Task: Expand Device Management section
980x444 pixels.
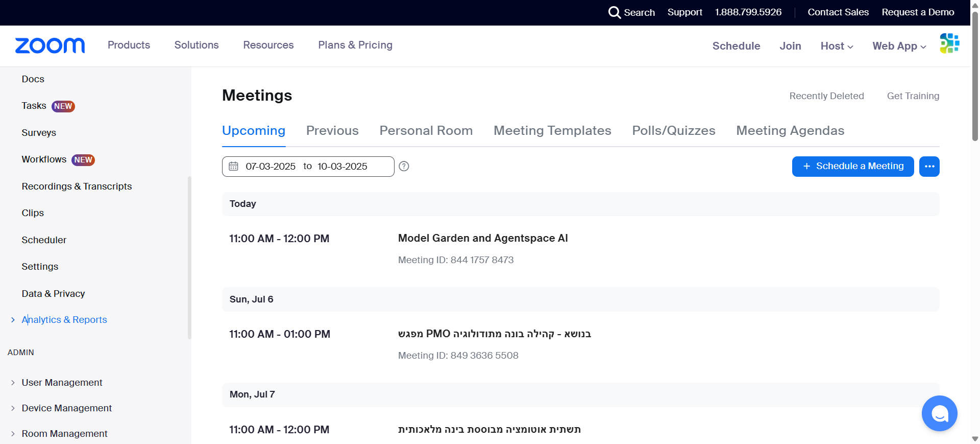Action: tap(13, 408)
